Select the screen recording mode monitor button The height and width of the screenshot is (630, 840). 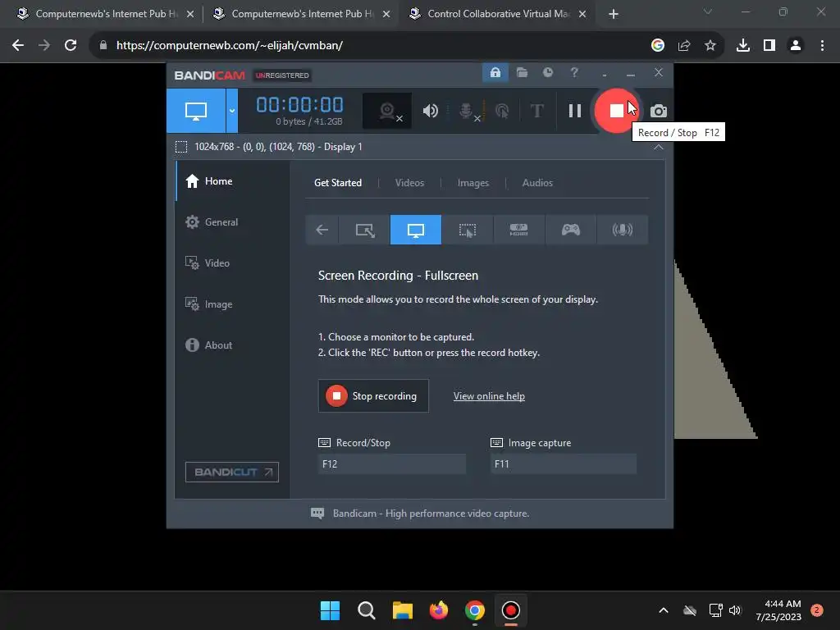(x=196, y=111)
